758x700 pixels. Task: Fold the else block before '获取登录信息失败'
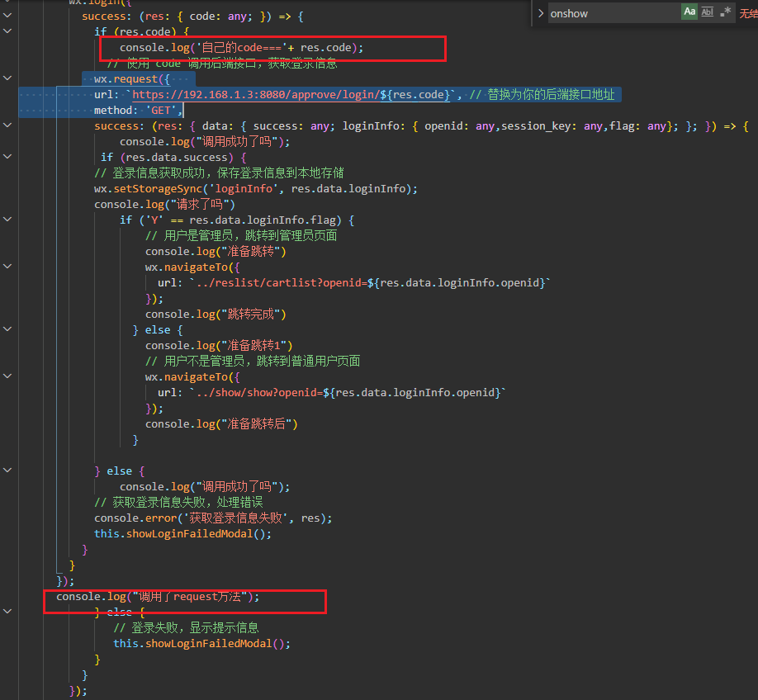tap(7, 470)
